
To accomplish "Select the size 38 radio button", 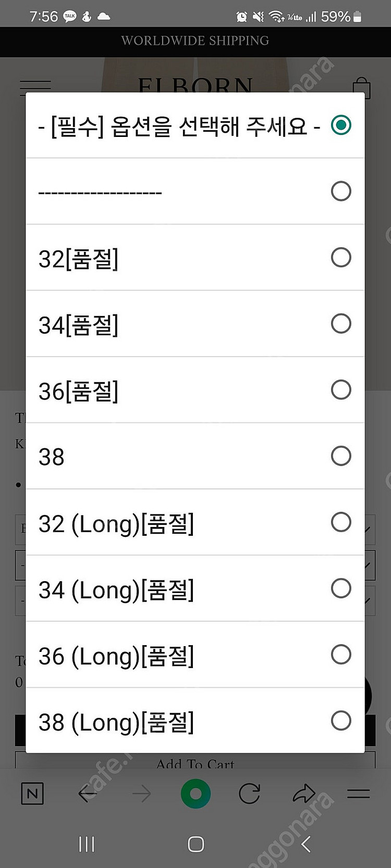I will coord(341,456).
